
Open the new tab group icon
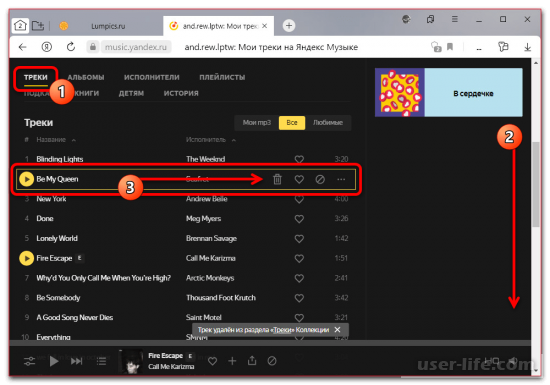click(38, 26)
